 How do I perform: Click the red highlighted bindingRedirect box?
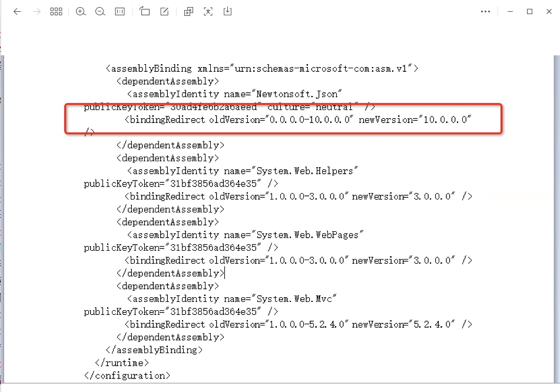[283, 119]
